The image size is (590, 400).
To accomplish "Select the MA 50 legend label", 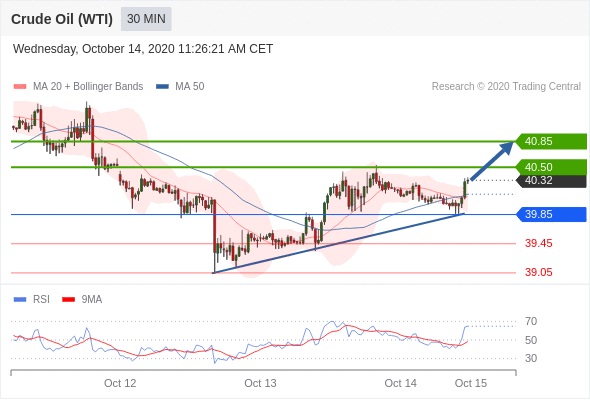I will [190, 87].
